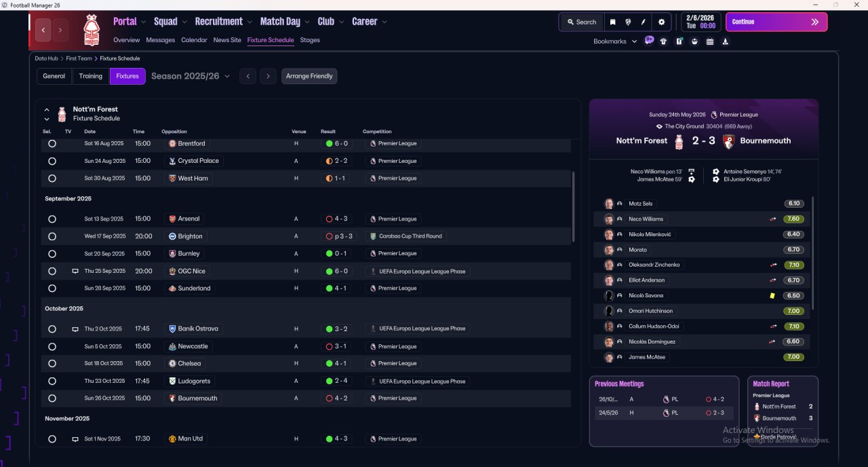This screenshot has width=868, height=467.
Task: Click TV icon on Man Utd fixture row
Action: pyautogui.click(x=75, y=439)
